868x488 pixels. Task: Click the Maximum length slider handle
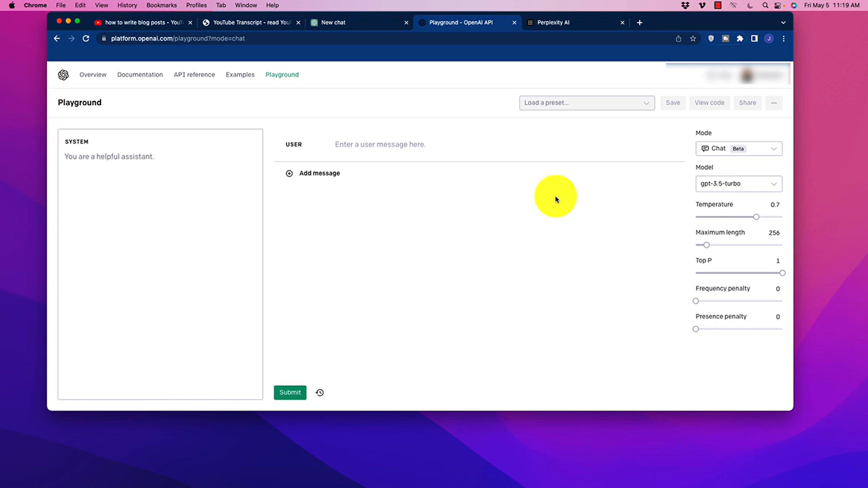[706, 245]
